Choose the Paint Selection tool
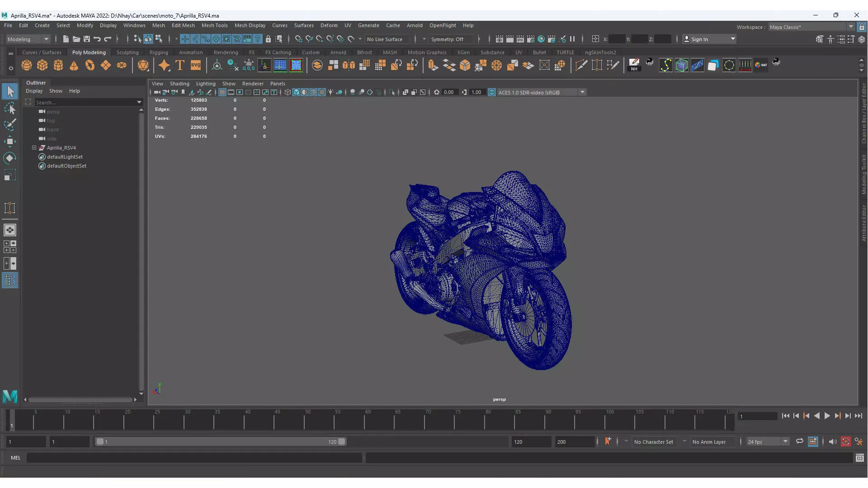This screenshot has height=488, width=868. pyautogui.click(x=10, y=124)
